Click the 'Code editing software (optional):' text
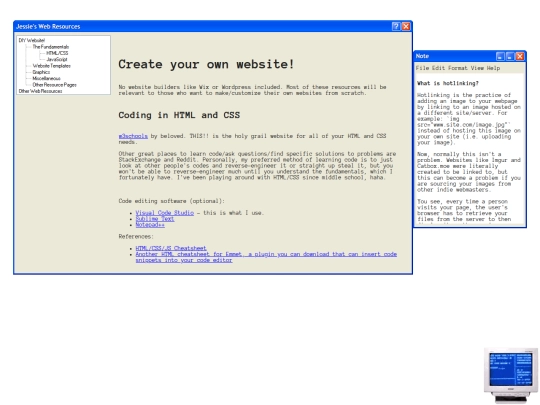 pos(172,201)
